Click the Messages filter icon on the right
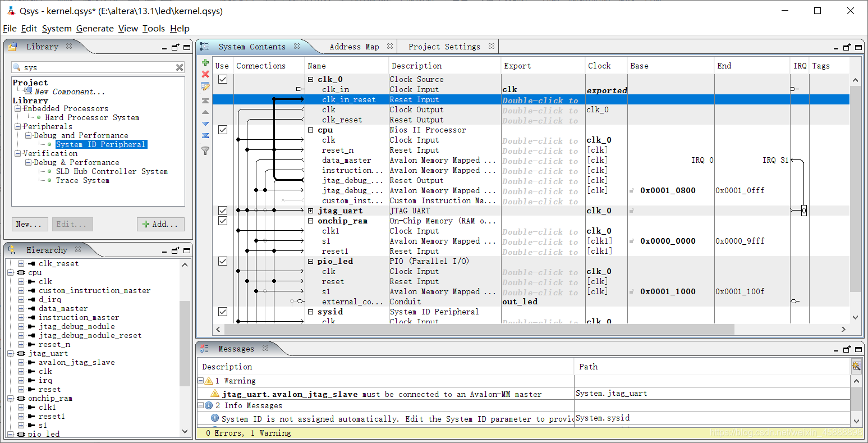 [856, 366]
